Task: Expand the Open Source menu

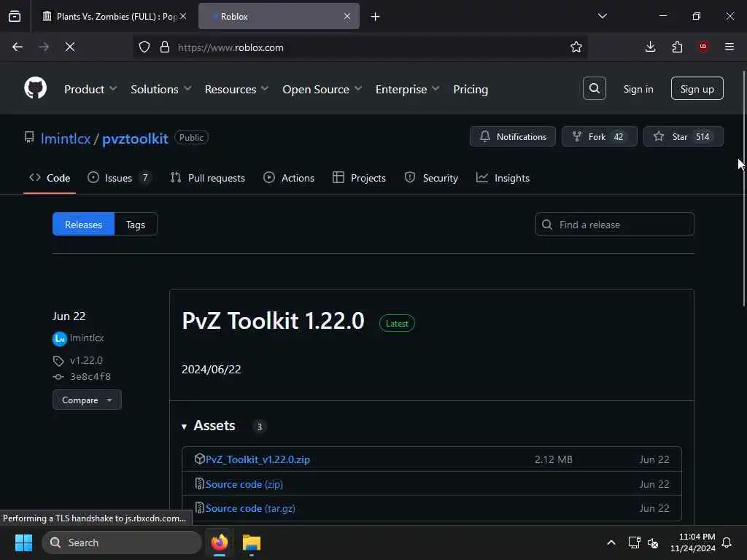Action: coord(322,89)
